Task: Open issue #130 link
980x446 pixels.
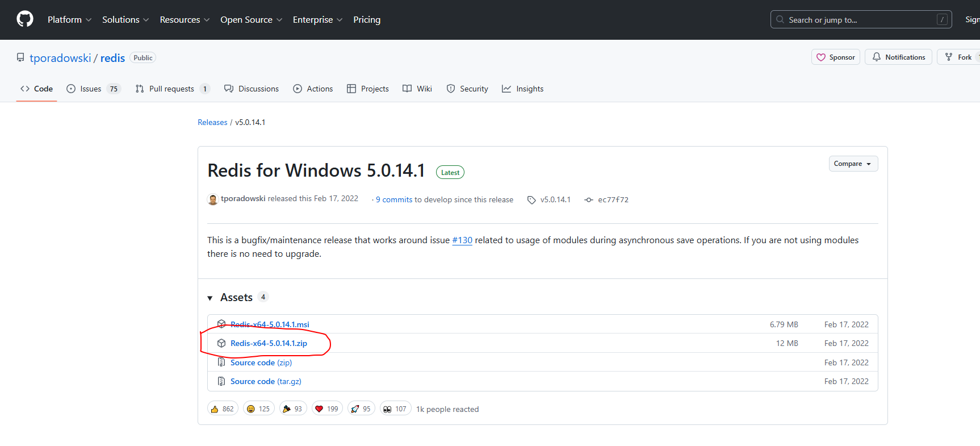Action: 462,240
